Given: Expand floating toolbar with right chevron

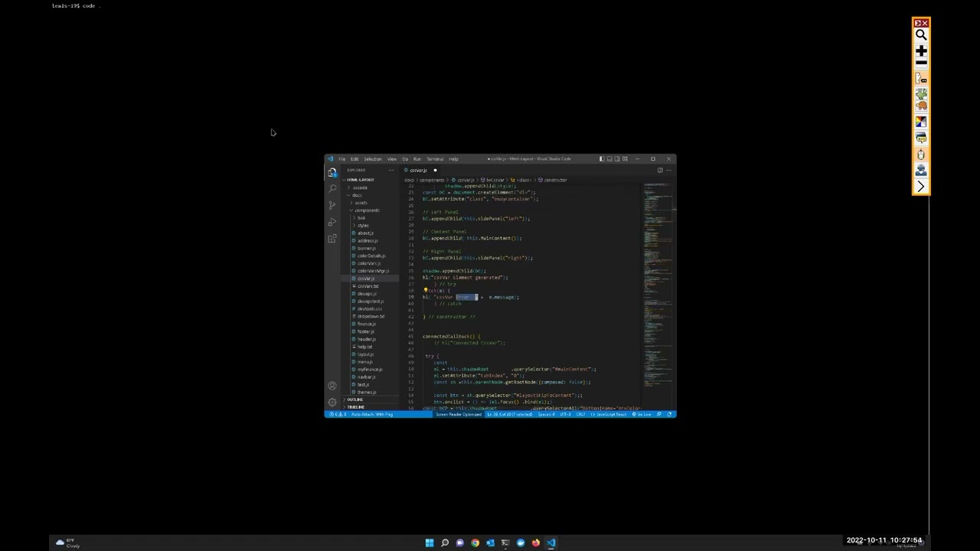Looking at the screenshot, I should click(921, 187).
